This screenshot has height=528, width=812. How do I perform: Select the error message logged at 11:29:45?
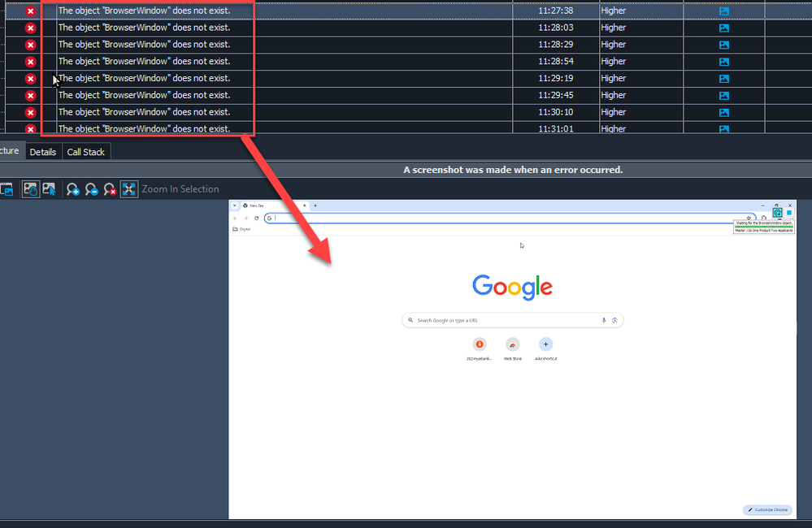(144, 95)
